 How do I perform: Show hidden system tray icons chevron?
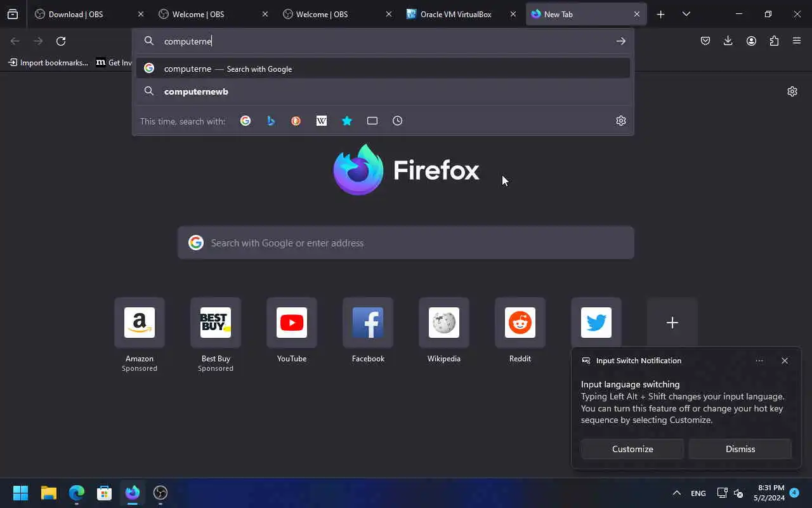point(677,493)
